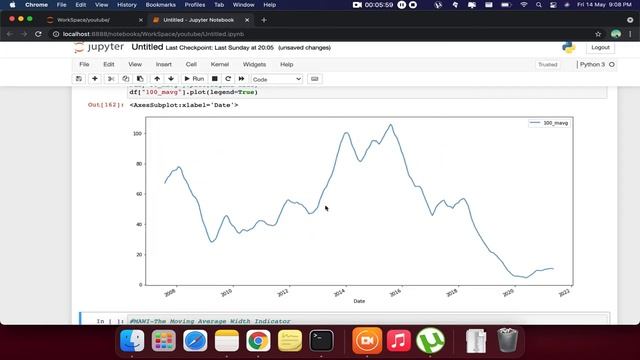The width and height of the screenshot is (640, 360).
Task: Open the Music app from the dock
Action: [398, 340]
